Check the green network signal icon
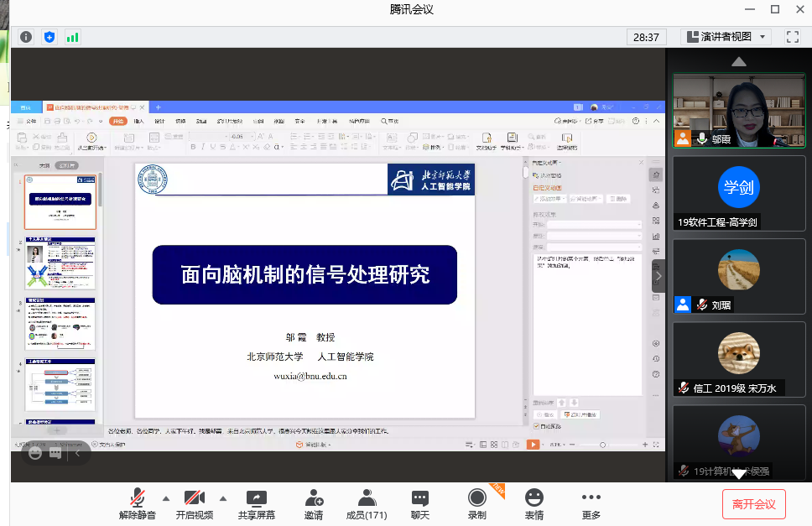This screenshot has height=526, width=812. [x=73, y=37]
